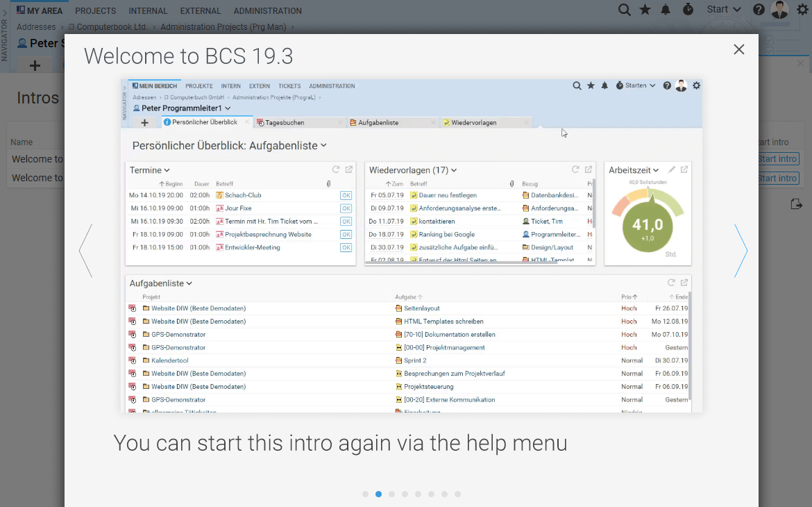Open the INTERNAL menu
Screen dimensions: 812x507
148,11
